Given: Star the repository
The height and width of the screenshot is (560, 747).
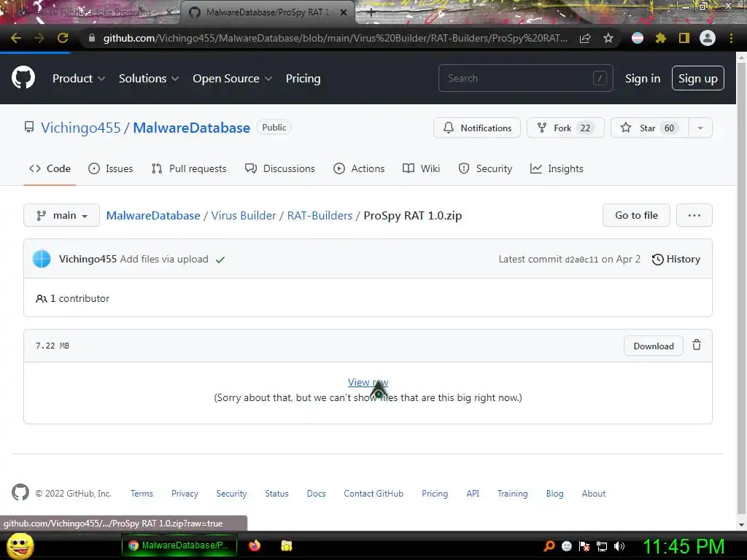Looking at the screenshot, I should pos(649,128).
